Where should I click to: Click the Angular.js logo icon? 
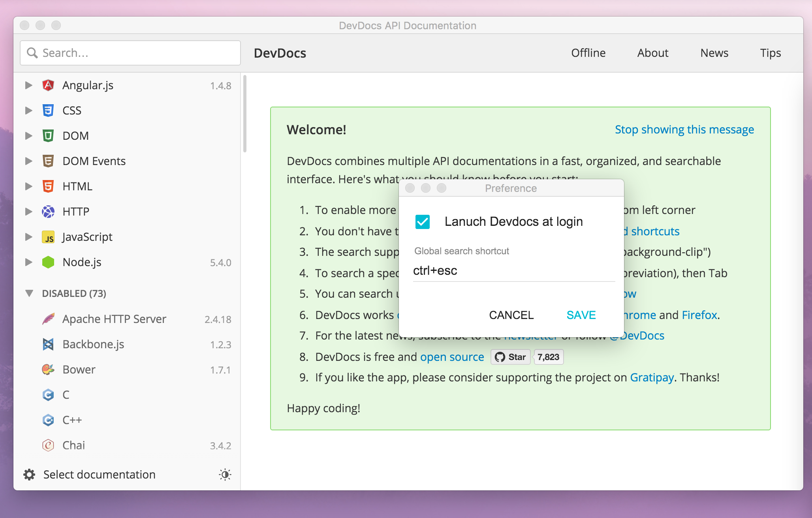pos(48,85)
